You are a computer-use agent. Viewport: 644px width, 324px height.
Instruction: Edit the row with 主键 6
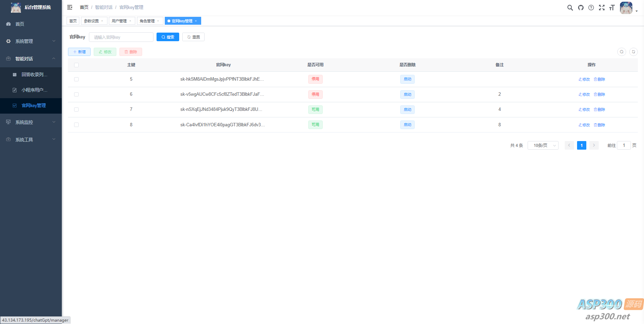tap(584, 94)
